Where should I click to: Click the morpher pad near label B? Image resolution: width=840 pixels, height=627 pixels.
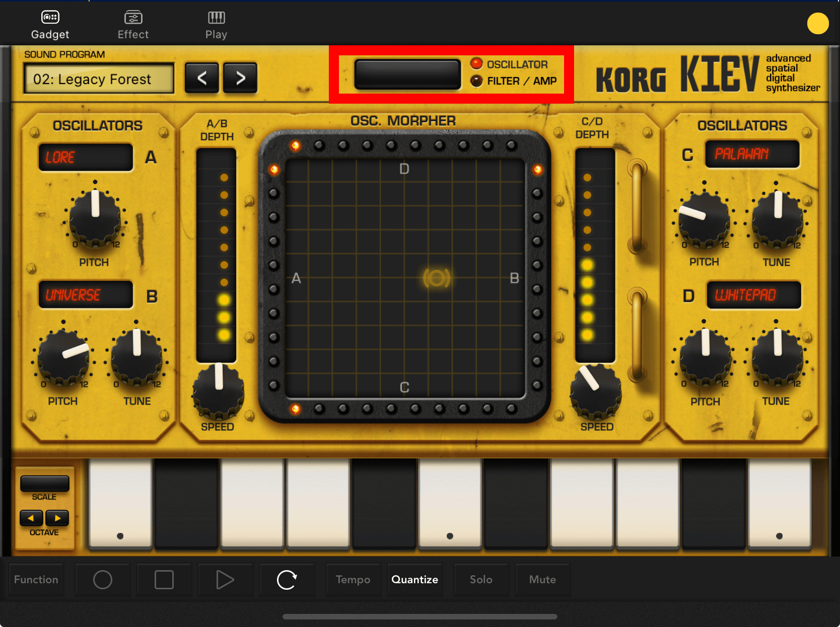point(514,278)
